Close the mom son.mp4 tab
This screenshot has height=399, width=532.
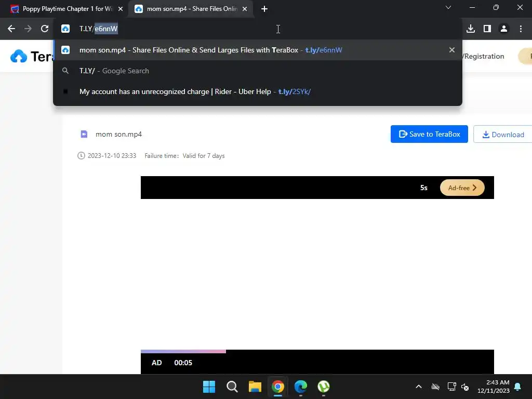(x=245, y=9)
